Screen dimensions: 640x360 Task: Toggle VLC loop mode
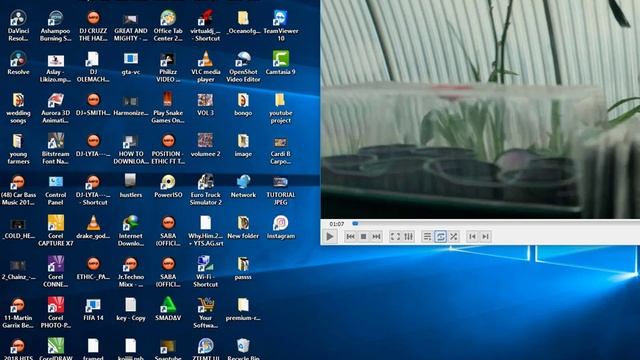point(440,236)
